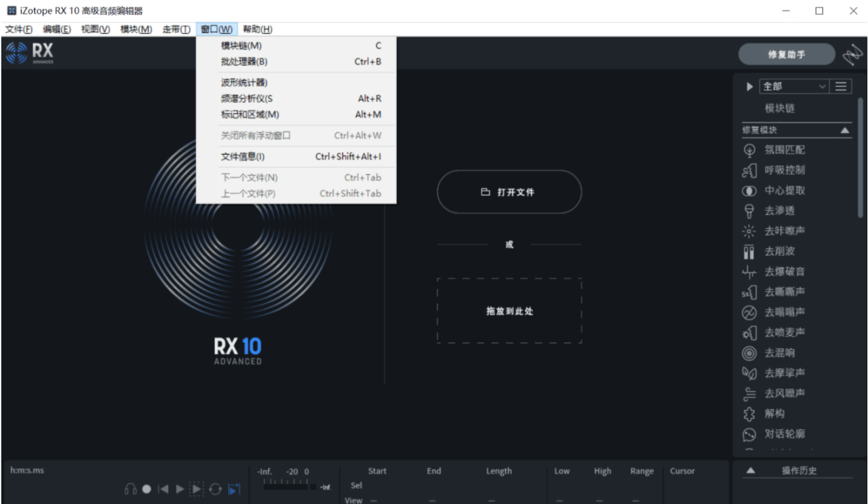Click the 打开文件 button
868x504 pixels.
[509, 192]
